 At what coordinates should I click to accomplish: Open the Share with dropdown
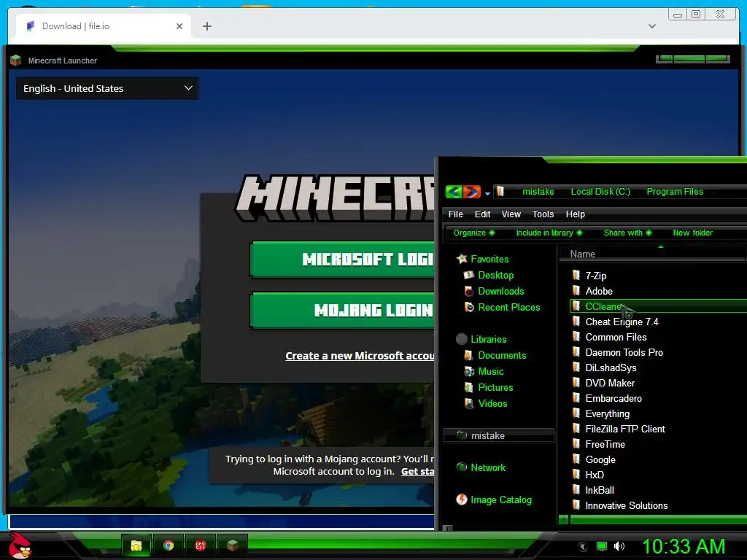(627, 233)
